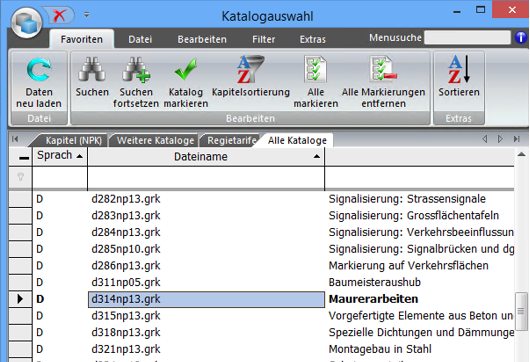Click Markierung auf Verkehrsflächen description
530x362 pixels.
(408, 266)
